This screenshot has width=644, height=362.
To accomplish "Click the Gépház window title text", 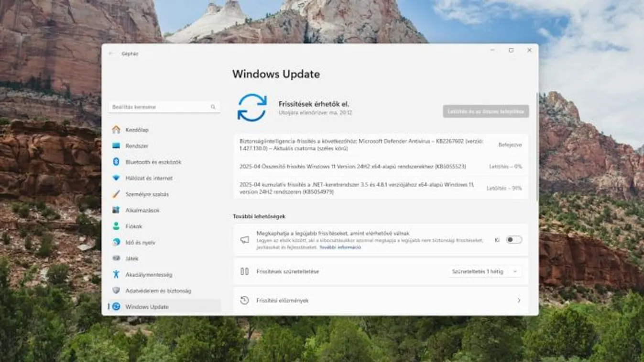I will (130, 54).
